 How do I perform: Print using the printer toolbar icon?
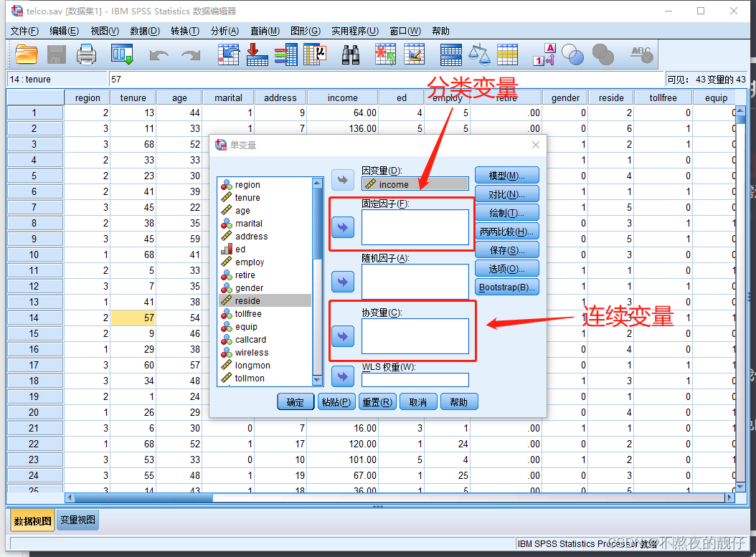(87, 54)
